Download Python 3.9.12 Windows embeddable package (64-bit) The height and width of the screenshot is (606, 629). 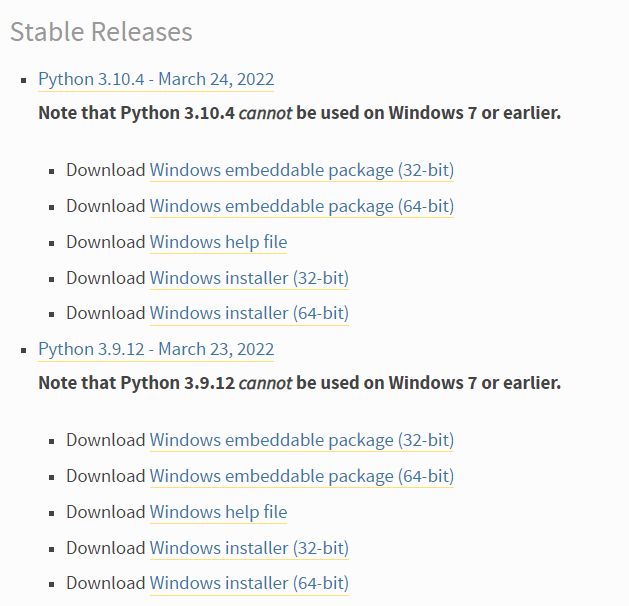pos(302,476)
